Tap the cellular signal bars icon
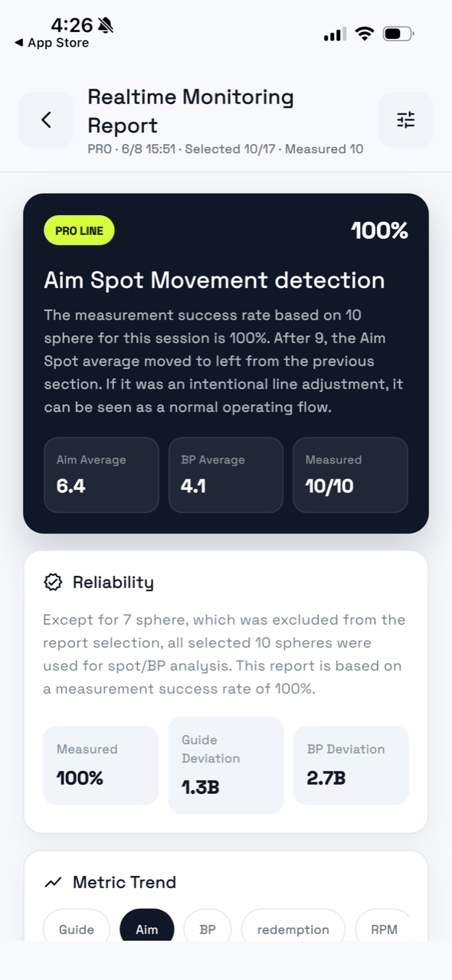 [335, 34]
